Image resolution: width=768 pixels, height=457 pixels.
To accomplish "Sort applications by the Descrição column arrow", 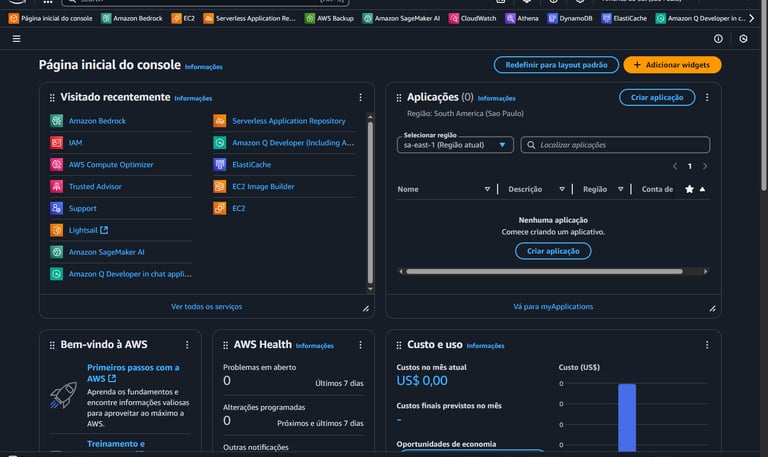I will 562,189.
